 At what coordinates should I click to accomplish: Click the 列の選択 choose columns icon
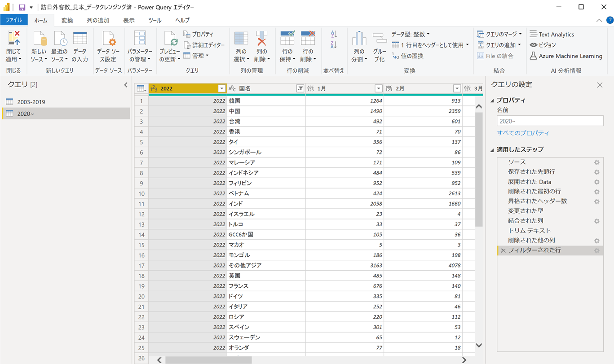[x=241, y=39]
